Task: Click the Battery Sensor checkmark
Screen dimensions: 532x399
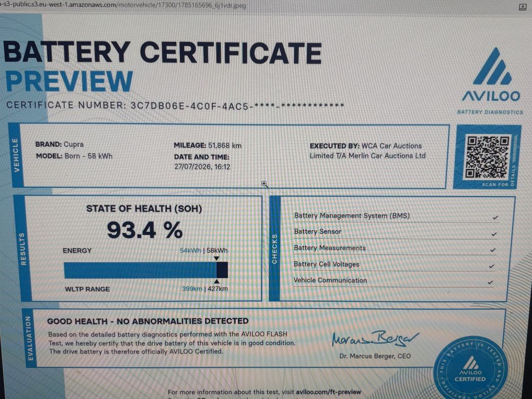Action: tap(494, 234)
